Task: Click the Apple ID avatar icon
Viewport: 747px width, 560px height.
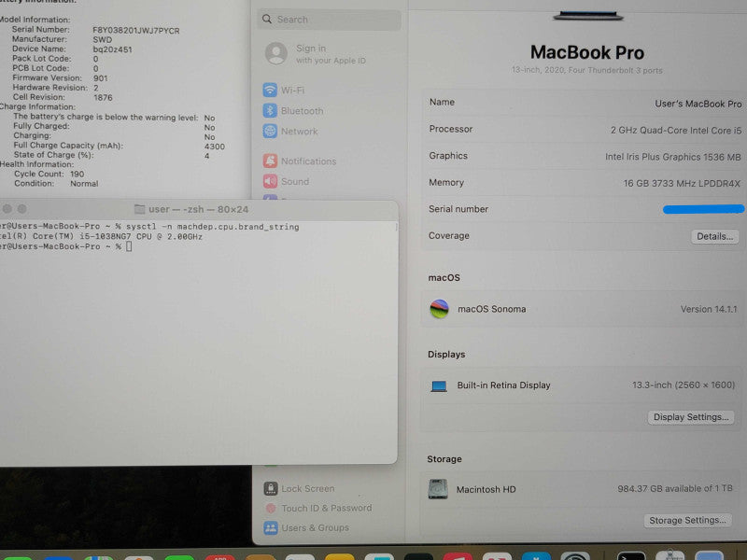Action: [276, 53]
